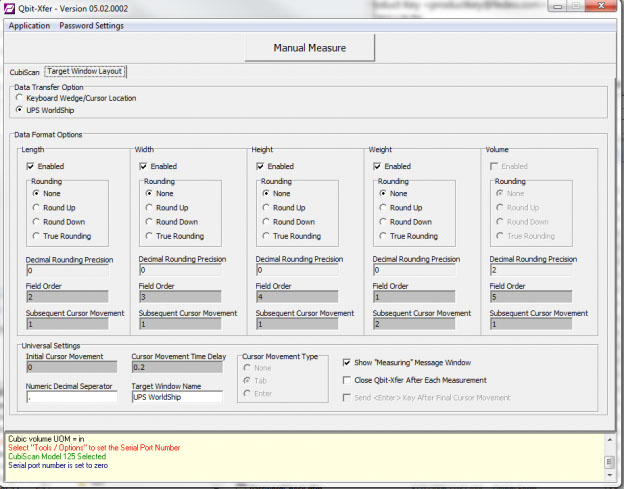This screenshot has height=489, width=624.
Task: Enable Close Qbit-Xfer After Each Measurement
Action: [x=347, y=380]
